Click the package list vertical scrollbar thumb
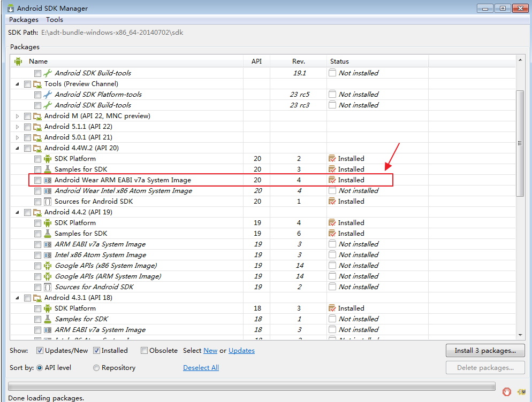 520,143
